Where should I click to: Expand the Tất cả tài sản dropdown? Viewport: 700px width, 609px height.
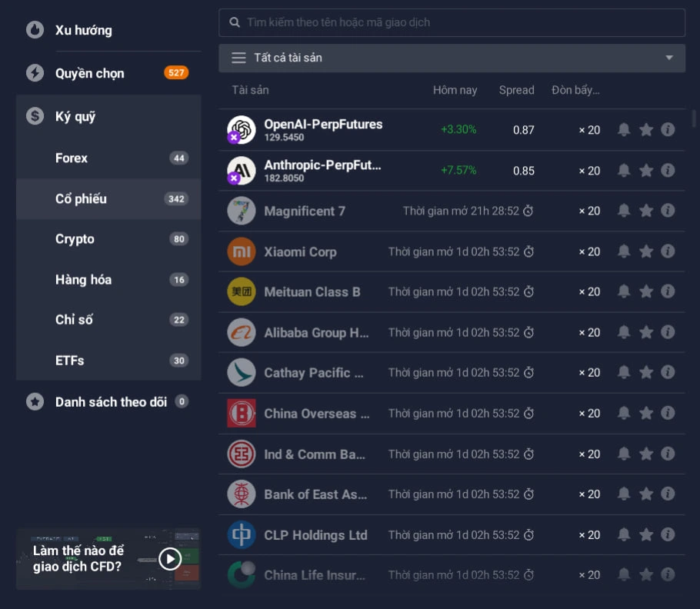tap(452, 58)
